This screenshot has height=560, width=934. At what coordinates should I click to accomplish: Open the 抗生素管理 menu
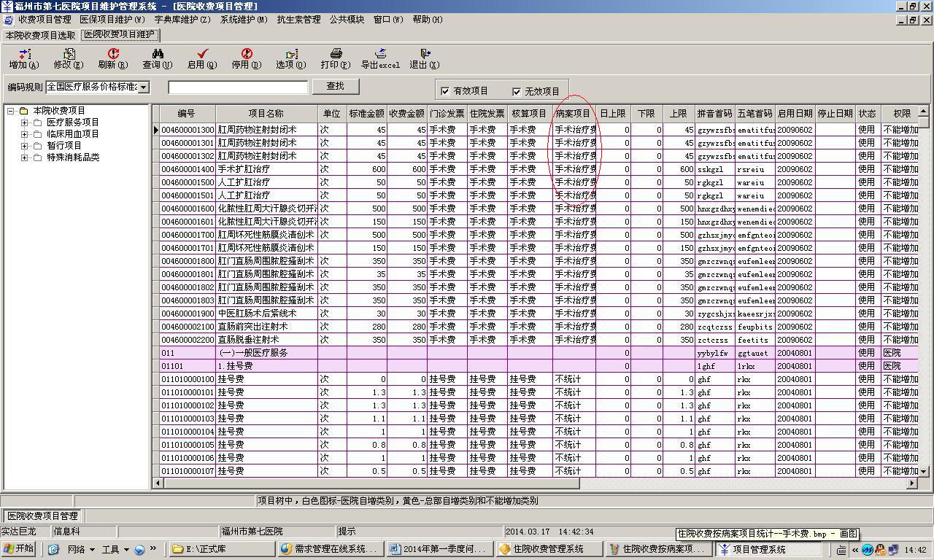coord(298,20)
